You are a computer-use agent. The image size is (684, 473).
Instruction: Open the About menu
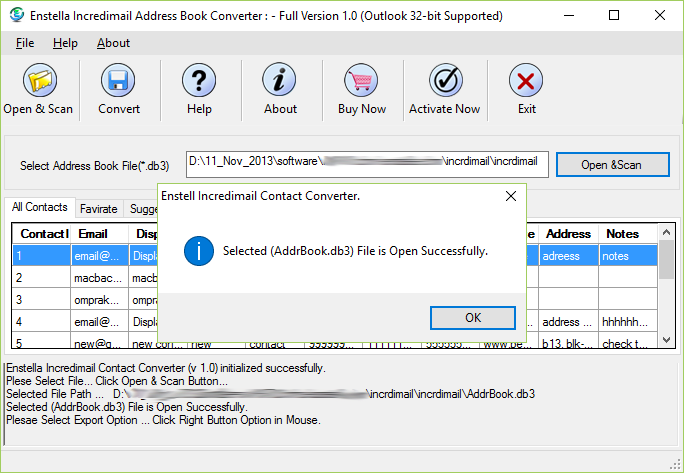[x=113, y=43]
